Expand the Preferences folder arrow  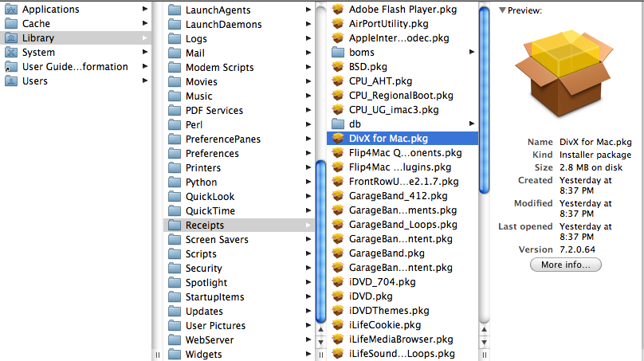coord(308,153)
